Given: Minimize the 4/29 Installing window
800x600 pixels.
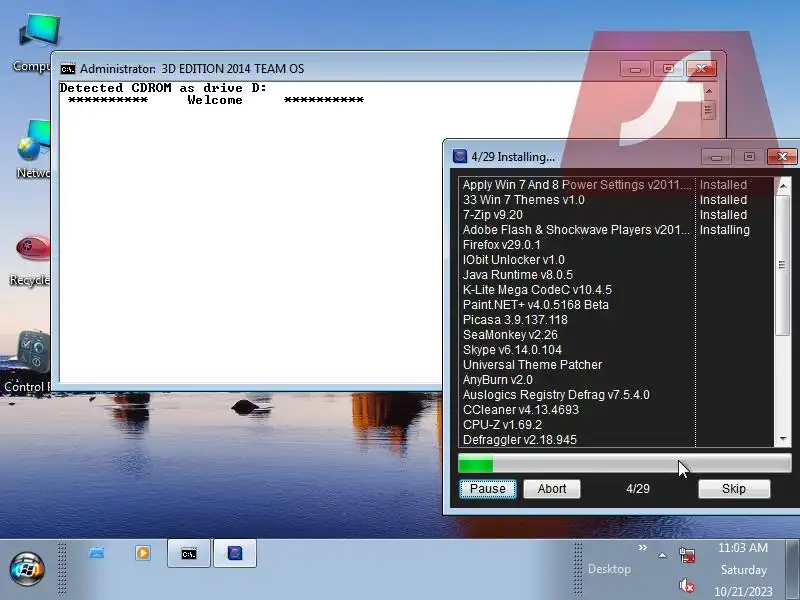Looking at the screenshot, I should (x=716, y=157).
